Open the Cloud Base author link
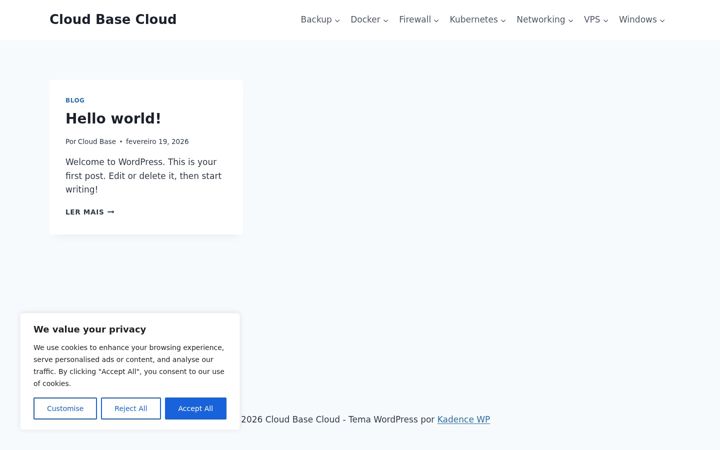Screen dimensions: 720x450 click(x=96, y=141)
